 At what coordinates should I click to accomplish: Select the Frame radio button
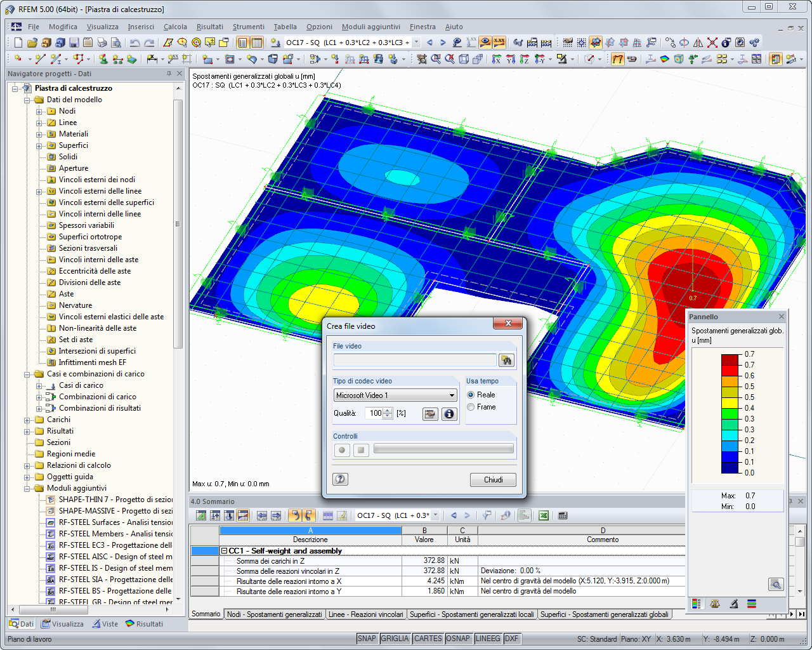point(471,407)
